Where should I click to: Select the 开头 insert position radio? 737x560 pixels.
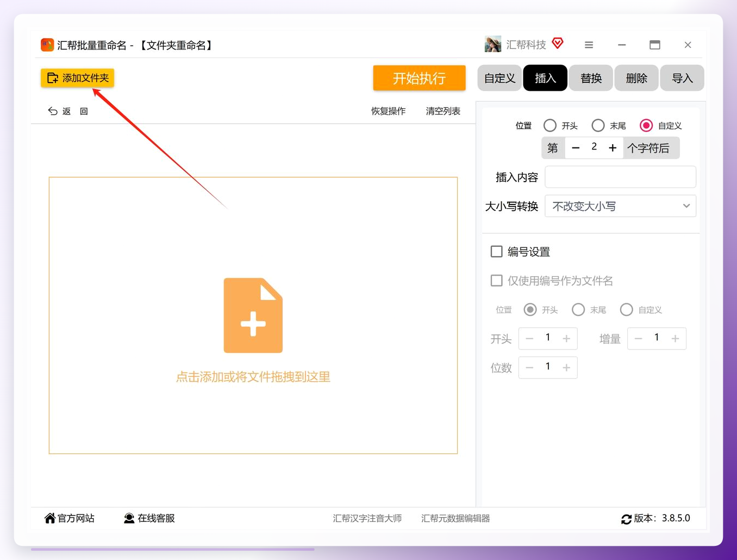tap(550, 126)
